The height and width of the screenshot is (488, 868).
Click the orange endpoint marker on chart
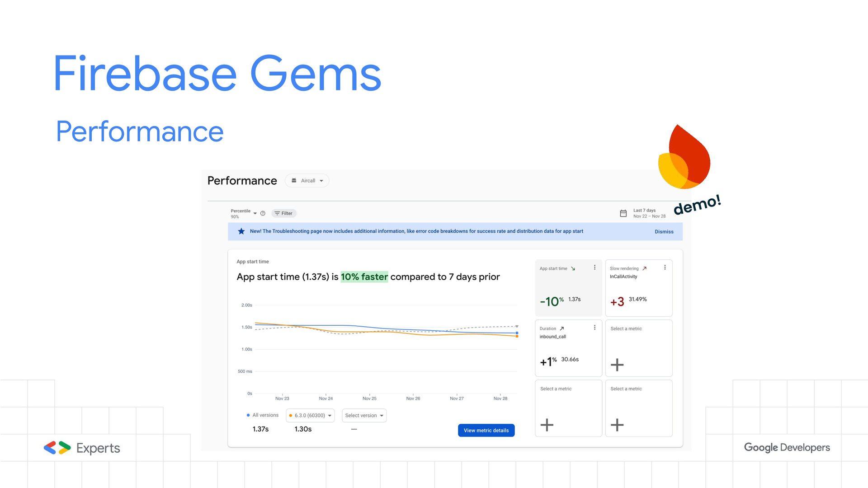[517, 337]
